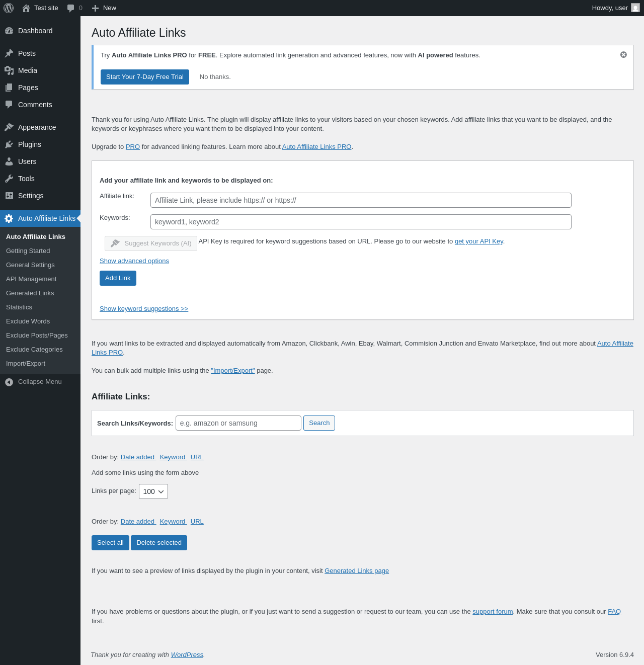The image size is (644, 665).
Task: Click Select all button
Action: pos(110,543)
